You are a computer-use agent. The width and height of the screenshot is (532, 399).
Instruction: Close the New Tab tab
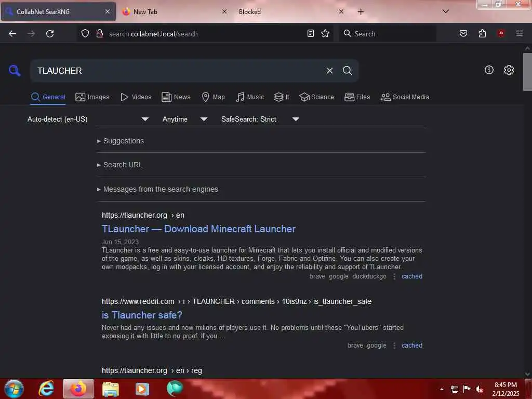point(224,11)
